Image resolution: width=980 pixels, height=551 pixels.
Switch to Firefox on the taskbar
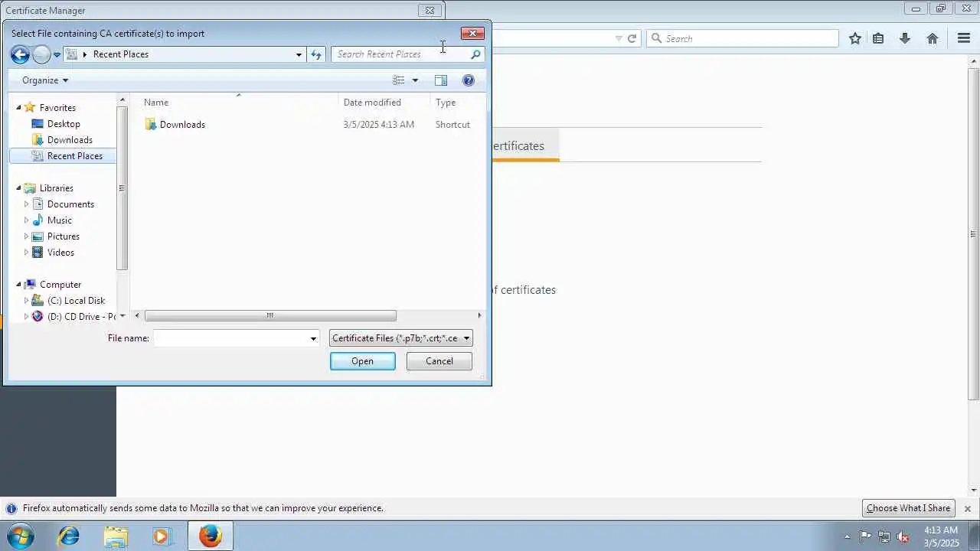click(211, 536)
